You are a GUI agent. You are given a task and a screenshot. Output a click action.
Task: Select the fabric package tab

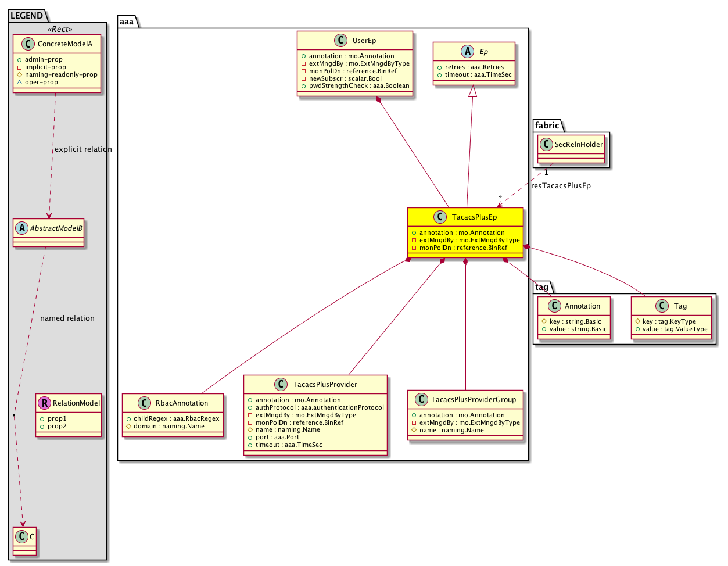tap(547, 126)
